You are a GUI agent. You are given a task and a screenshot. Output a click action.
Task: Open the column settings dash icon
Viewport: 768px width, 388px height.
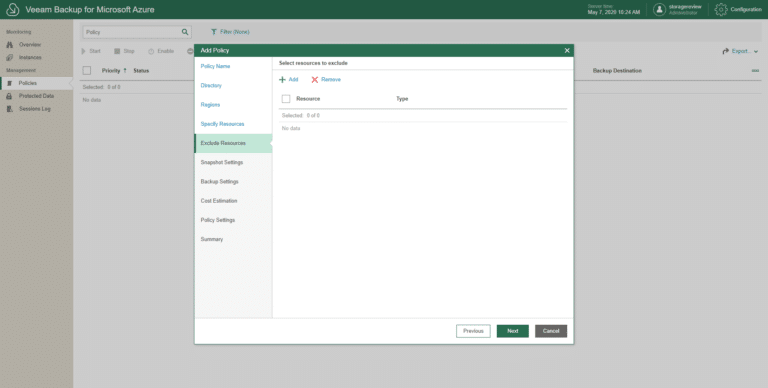tap(755, 71)
